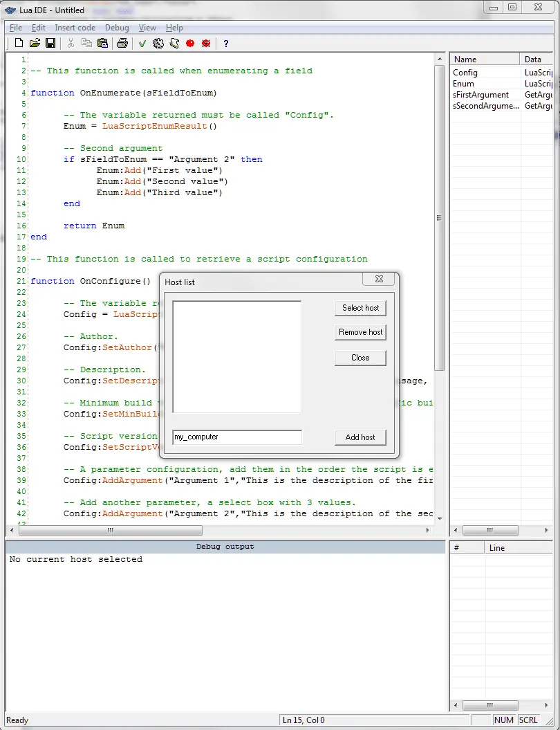Click the Open file folder icon
The height and width of the screenshot is (730, 560).
click(x=35, y=44)
